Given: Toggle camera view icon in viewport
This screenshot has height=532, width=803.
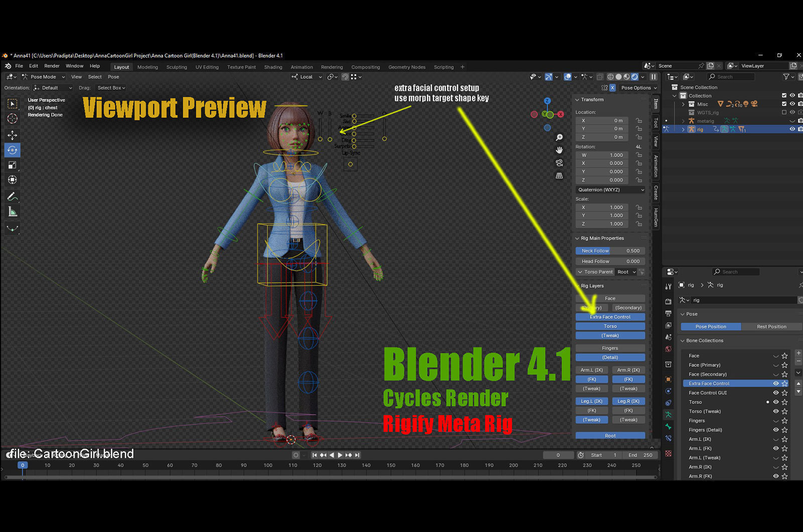Looking at the screenshot, I should pos(559,163).
